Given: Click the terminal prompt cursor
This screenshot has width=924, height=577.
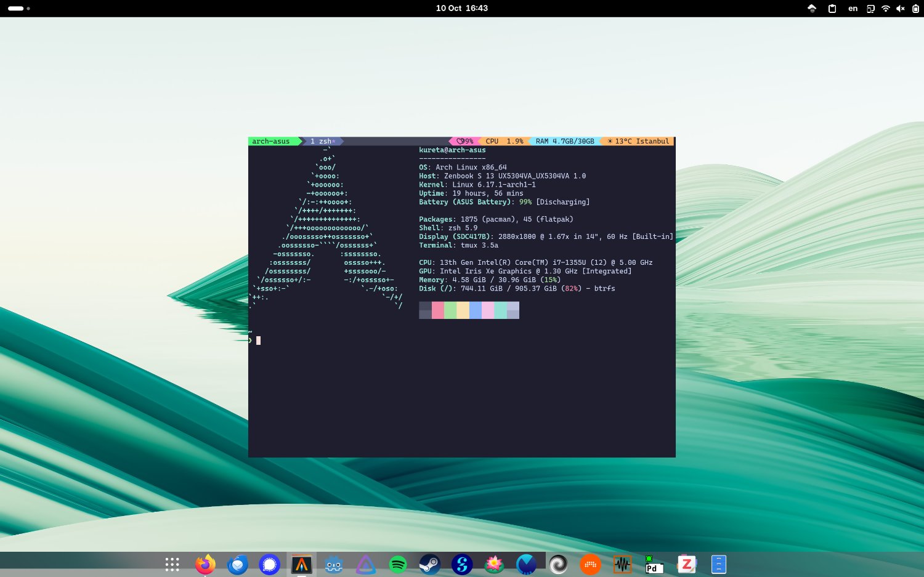Looking at the screenshot, I should [x=258, y=341].
